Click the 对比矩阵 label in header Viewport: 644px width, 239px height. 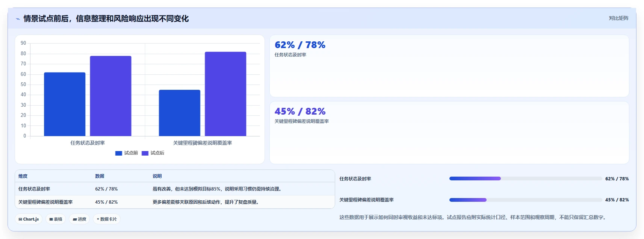(618, 18)
